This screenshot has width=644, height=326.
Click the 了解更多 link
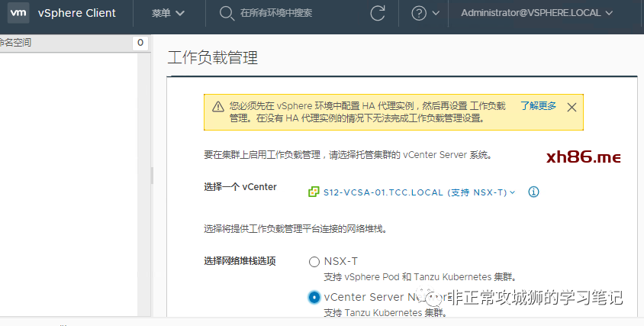[539, 106]
